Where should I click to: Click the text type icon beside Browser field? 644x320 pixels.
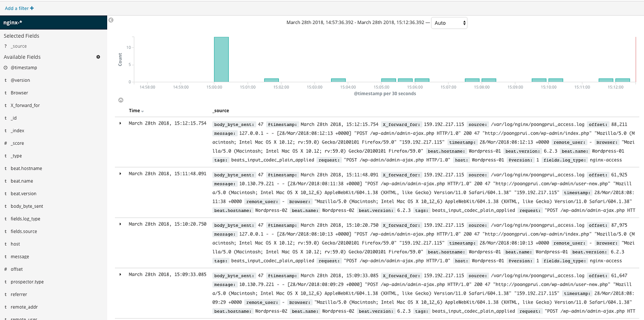point(5,92)
